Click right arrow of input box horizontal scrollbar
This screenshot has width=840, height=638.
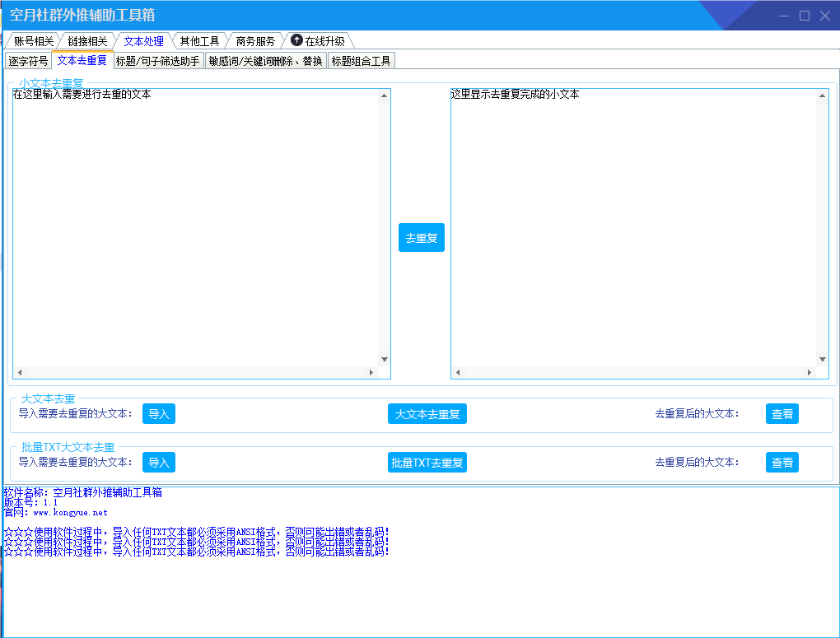pyautogui.click(x=371, y=372)
